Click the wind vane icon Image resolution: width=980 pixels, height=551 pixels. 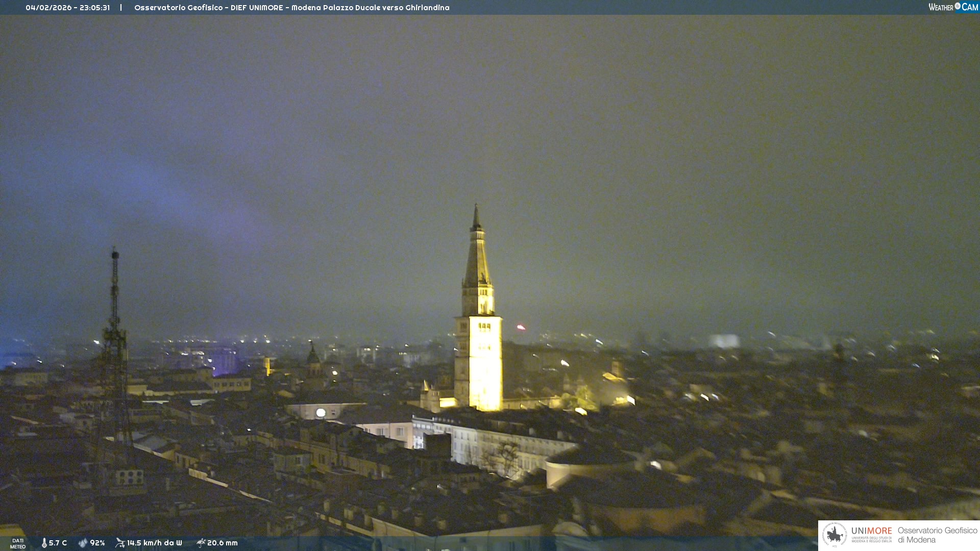pyautogui.click(x=120, y=543)
